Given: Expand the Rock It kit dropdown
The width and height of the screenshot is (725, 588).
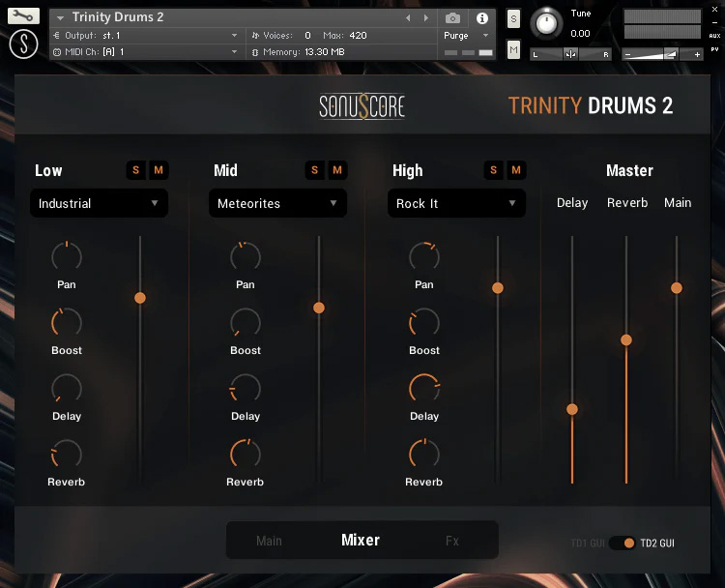Looking at the screenshot, I should tap(456, 203).
